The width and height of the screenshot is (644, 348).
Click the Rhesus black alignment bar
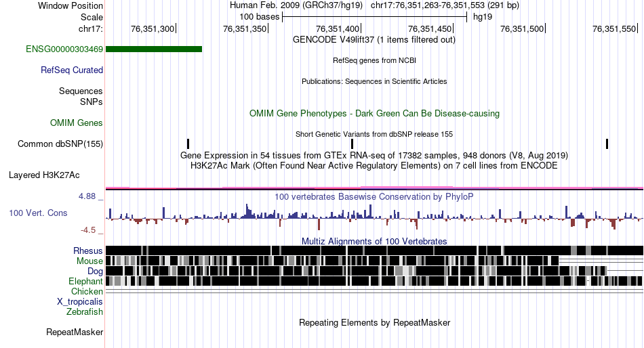coord(374,251)
